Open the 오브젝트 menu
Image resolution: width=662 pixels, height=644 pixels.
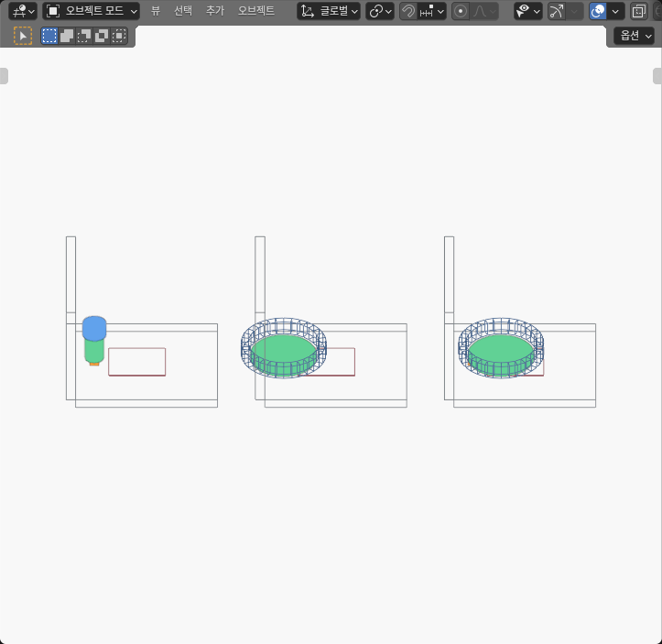point(255,11)
